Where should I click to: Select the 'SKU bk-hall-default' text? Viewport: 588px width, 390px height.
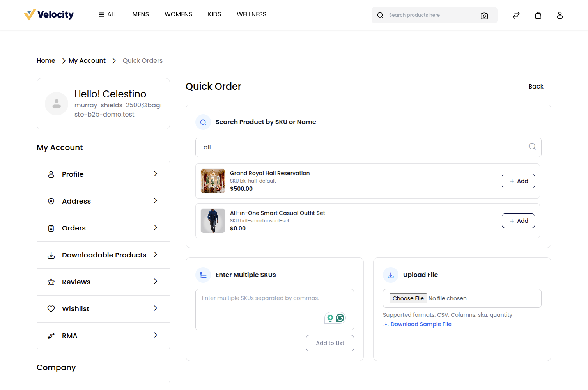tap(253, 181)
